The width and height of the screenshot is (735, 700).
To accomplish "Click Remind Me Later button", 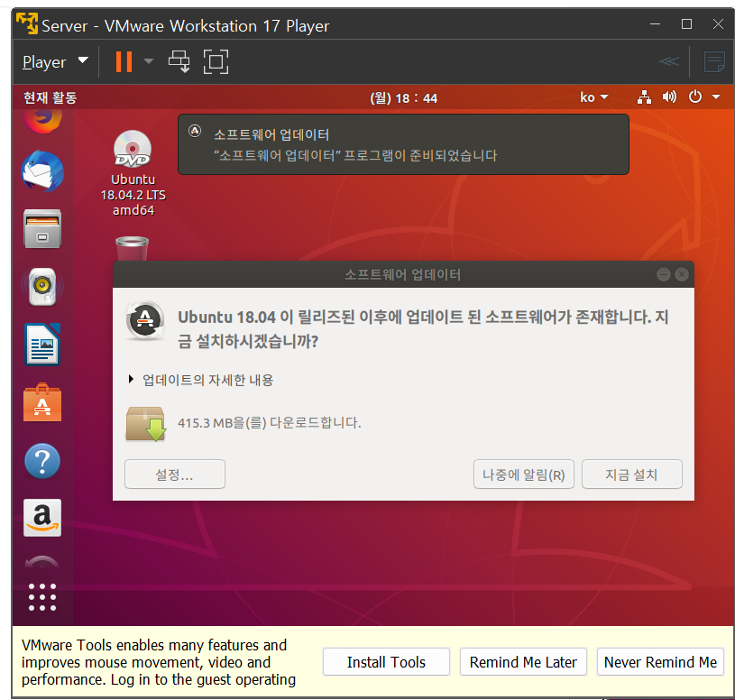I will point(523,662).
